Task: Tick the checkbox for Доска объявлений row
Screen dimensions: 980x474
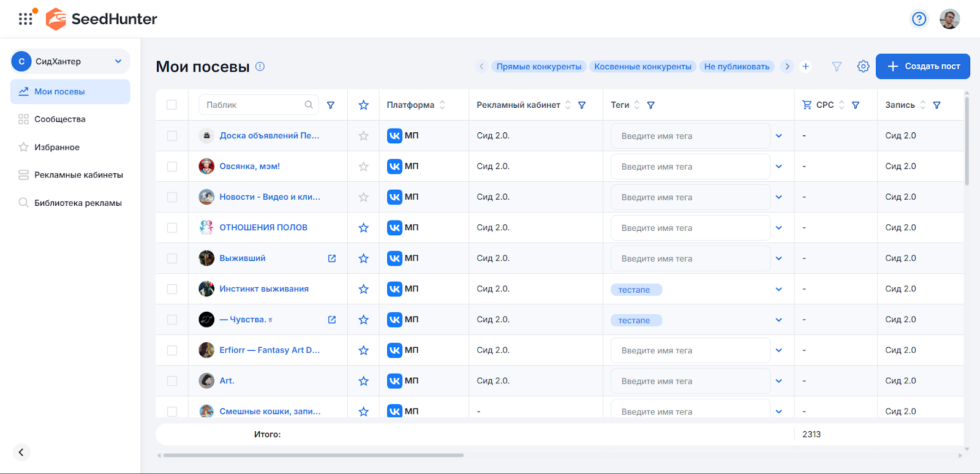Action: click(172, 136)
